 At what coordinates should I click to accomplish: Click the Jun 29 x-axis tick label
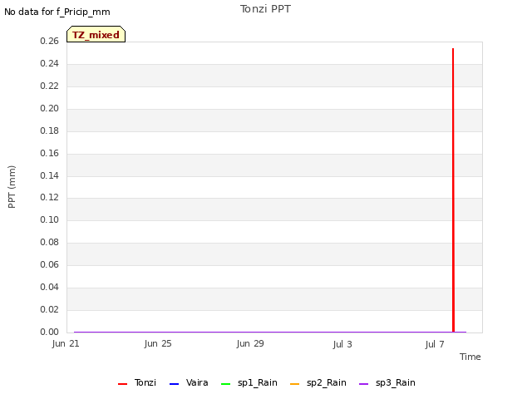250,343
